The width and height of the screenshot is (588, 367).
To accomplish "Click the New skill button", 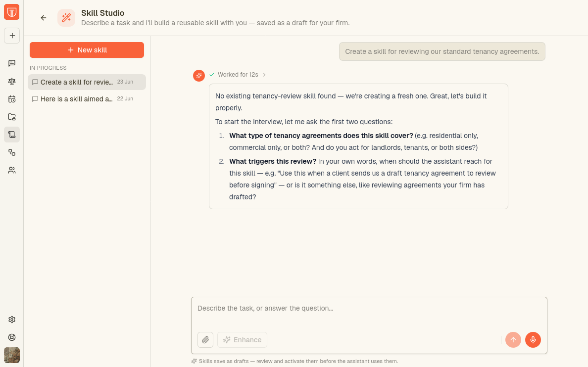I will point(87,50).
